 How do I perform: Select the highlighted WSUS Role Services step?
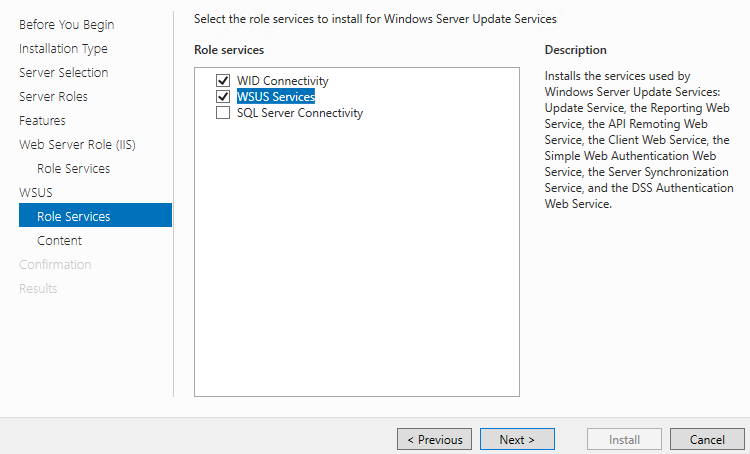coord(95,215)
